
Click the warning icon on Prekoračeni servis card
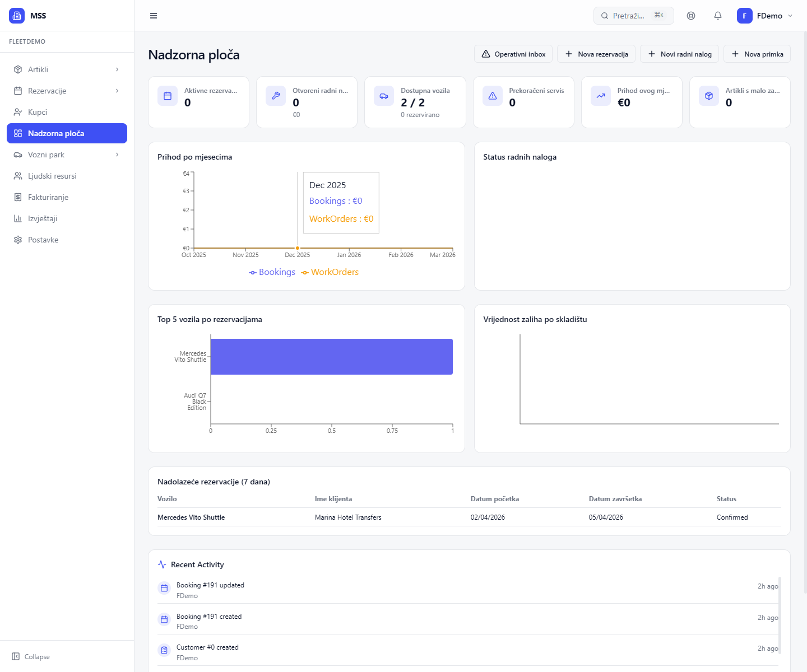pyautogui.click(x=492, y=96)
